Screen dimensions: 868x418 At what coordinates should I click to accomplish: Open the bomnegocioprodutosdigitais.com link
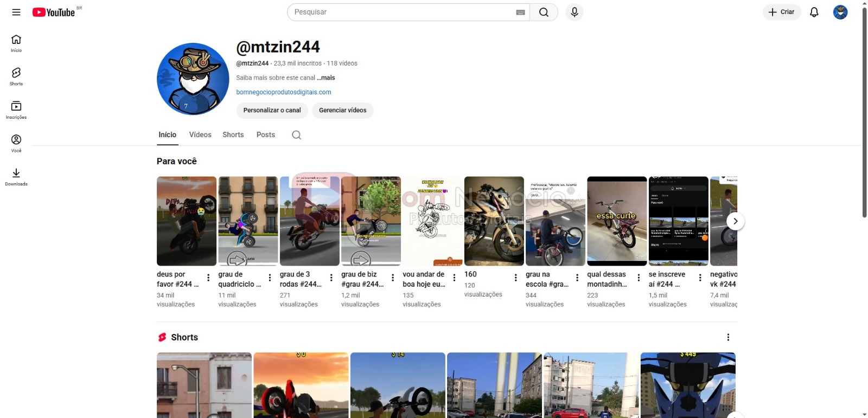283,92
